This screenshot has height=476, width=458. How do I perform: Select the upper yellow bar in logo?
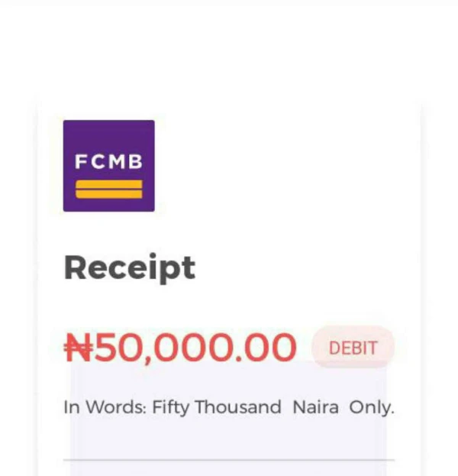pyautogui.click(x=109, y=184)
